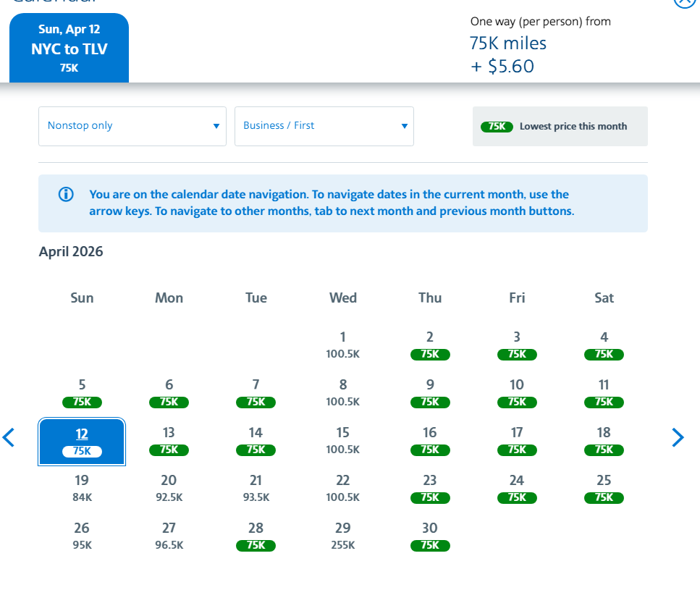This screenshot has width=700, height=611.
Task: Click the info icon in the blue banner
Action: [x=66, y=194]
